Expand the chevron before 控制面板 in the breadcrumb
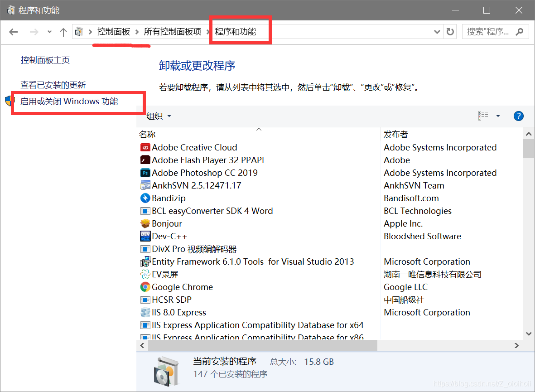 tap(91, 32)
